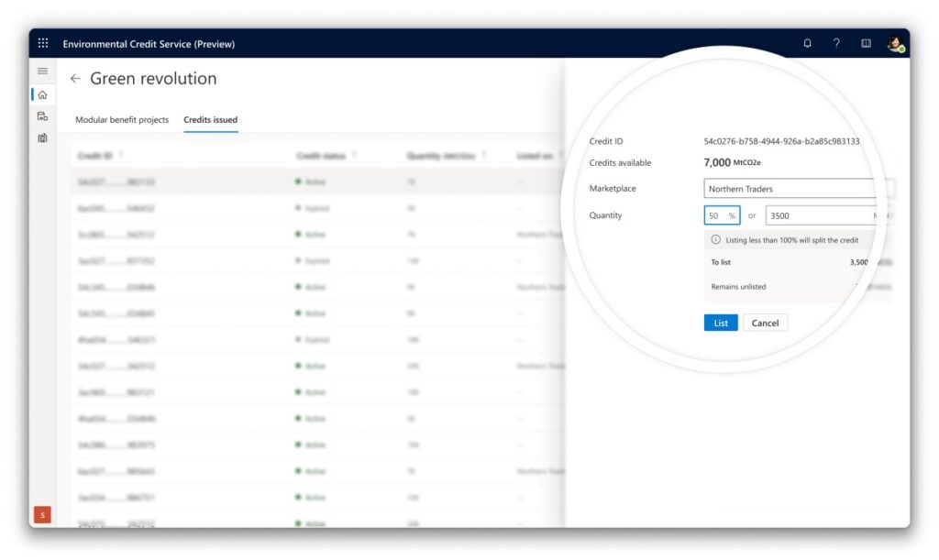Screen dimensions: 939x560
Task: Switch to the Modular benefit projects tab
Action: point(122,119)
